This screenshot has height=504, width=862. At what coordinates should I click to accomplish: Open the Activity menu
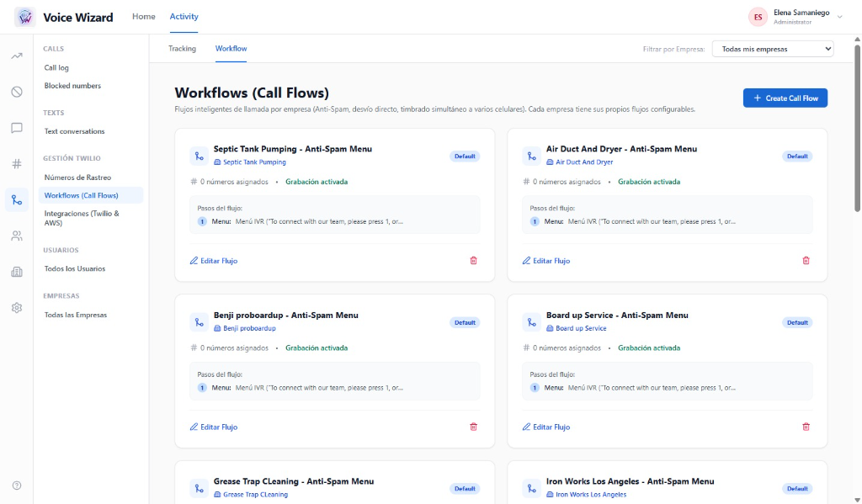click(184, 17)
